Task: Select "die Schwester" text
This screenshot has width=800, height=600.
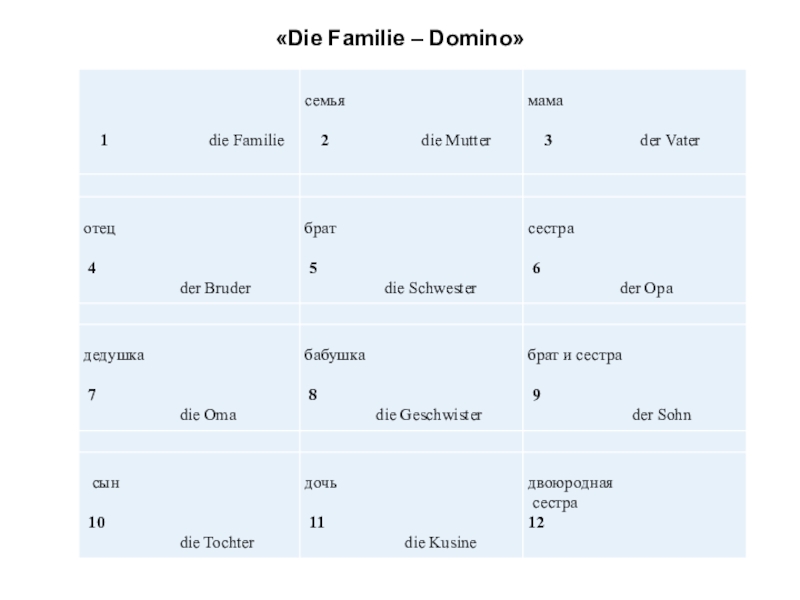Action: click(x=430, y=289)
